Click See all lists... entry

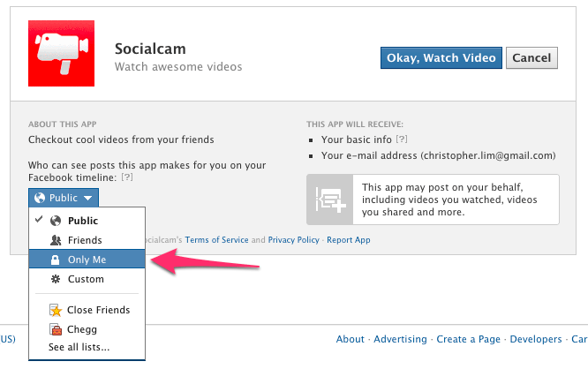(x=79, y=347)
